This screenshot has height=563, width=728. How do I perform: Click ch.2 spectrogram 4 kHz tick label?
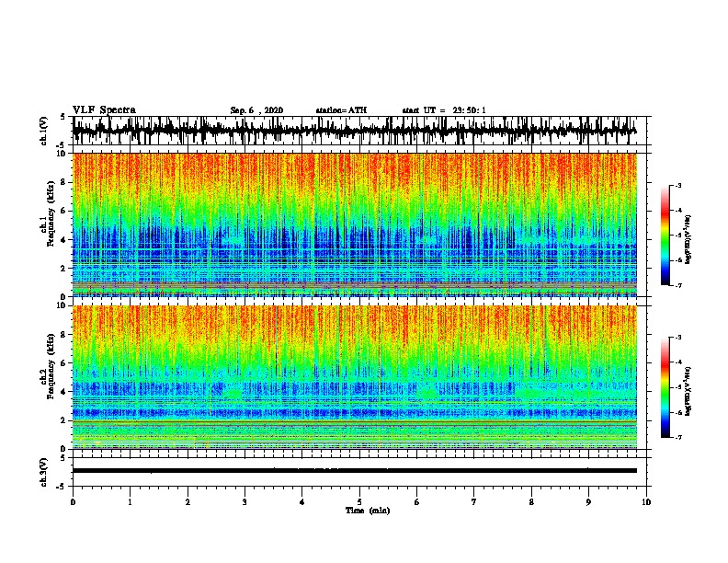click(x=64, y=392)
